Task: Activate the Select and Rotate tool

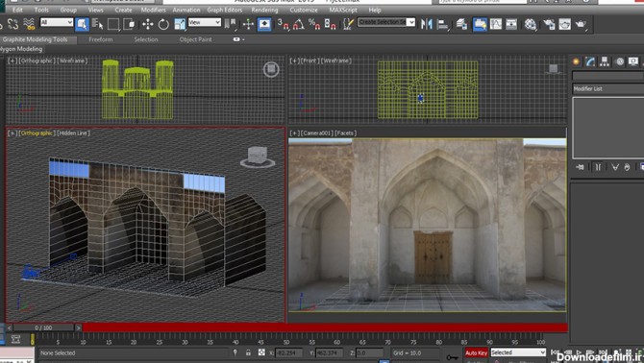Action: 163,24
